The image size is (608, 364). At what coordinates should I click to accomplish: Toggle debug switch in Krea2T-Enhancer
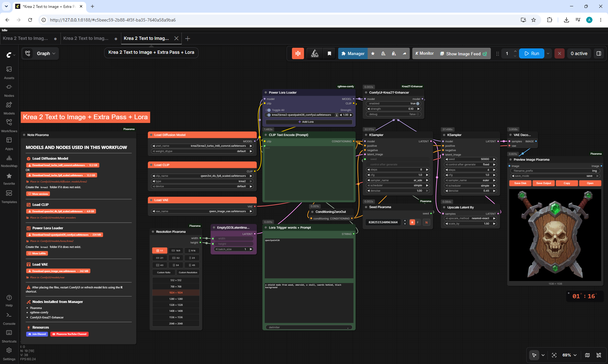point(418,114)
